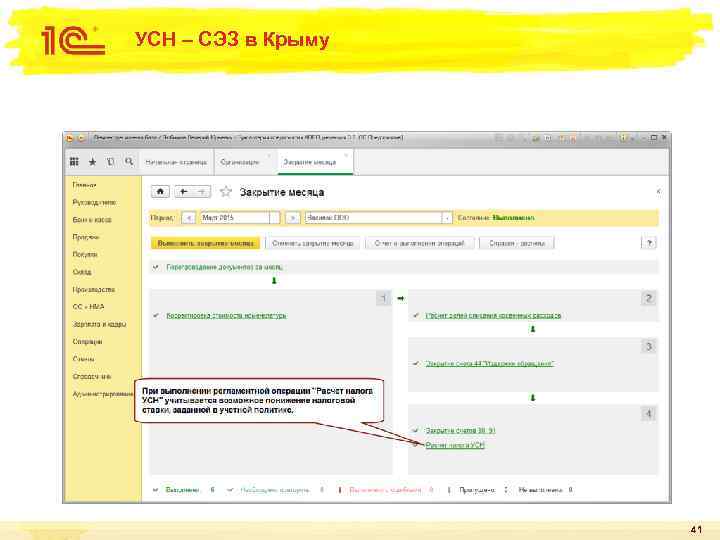Image resolution: width=720 pixels, height=540 pixels.
Task: Open Справки-расчеты menu button
Action: click(517, 243)
